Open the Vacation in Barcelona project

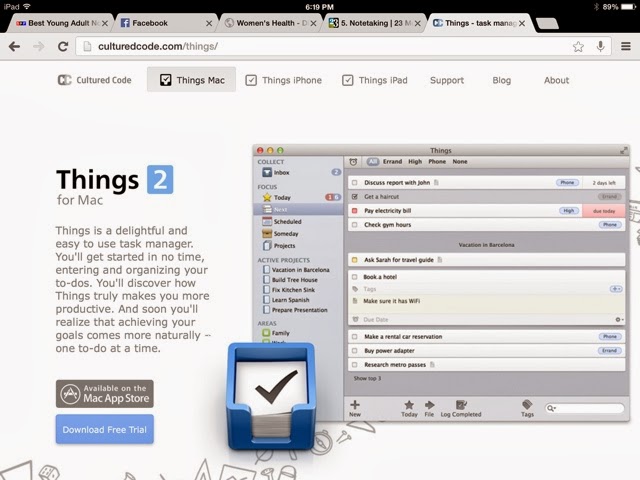tap(296, 270)
